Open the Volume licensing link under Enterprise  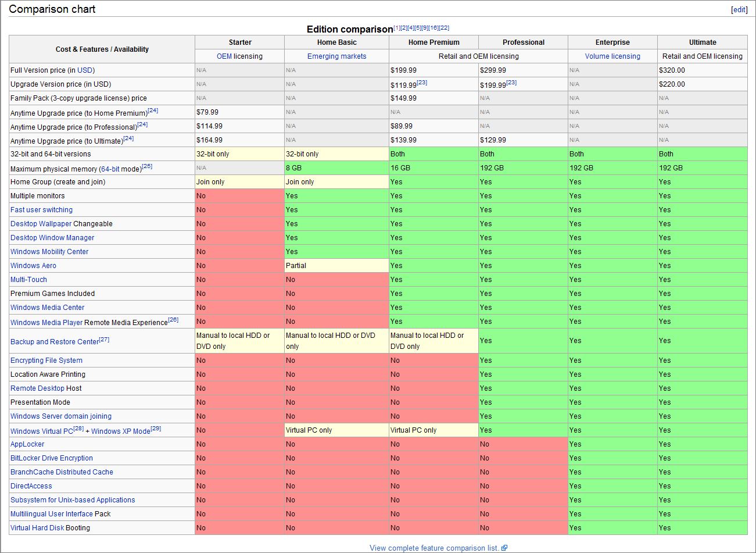(x=612, y=56)
